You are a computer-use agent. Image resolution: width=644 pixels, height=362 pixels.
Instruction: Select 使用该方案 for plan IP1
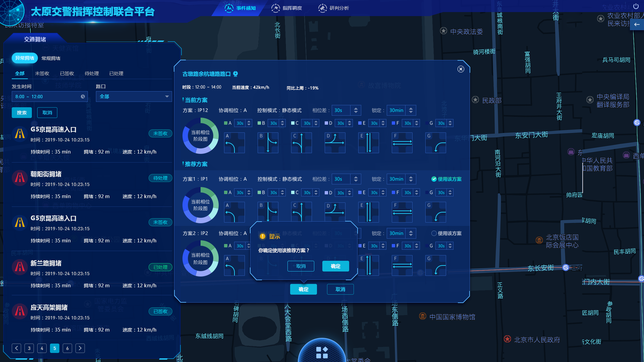point(446,179)
